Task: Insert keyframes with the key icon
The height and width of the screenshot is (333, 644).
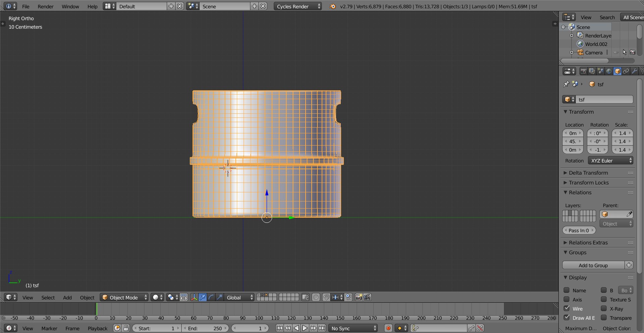Action: tap(471, 328)
